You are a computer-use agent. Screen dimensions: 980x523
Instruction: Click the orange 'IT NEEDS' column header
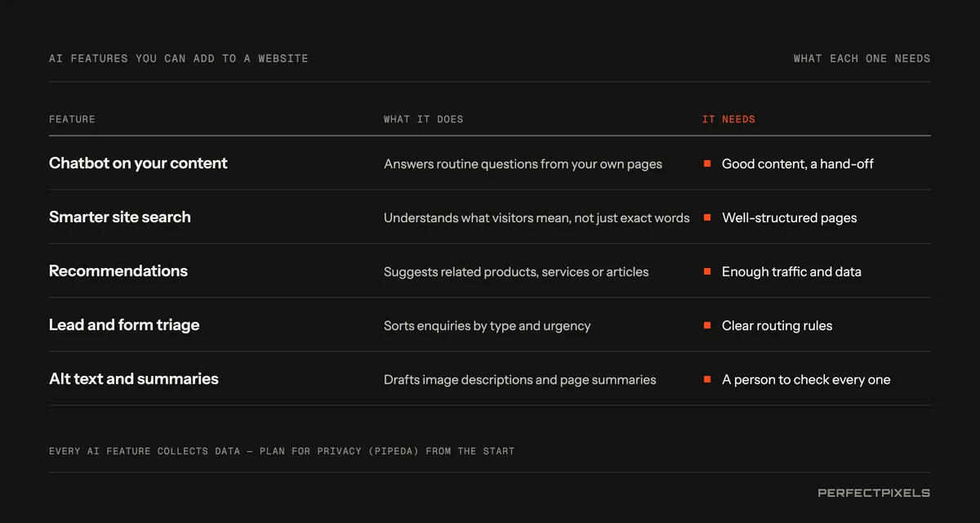point(728,119)
